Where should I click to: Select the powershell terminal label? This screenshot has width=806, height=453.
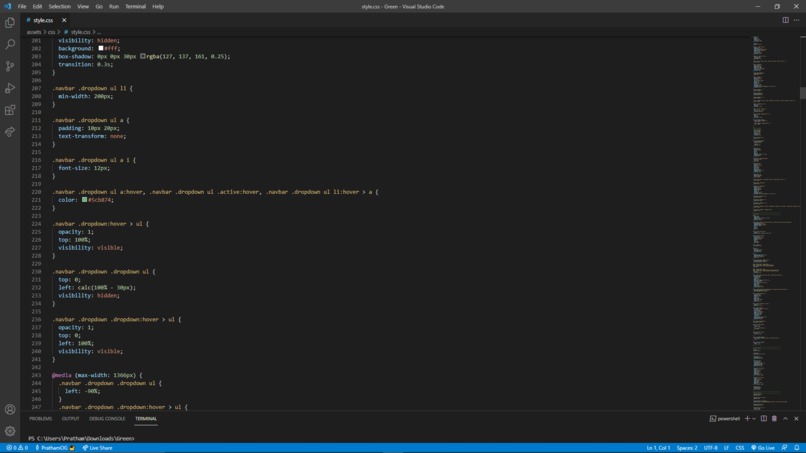click(725, 419)
